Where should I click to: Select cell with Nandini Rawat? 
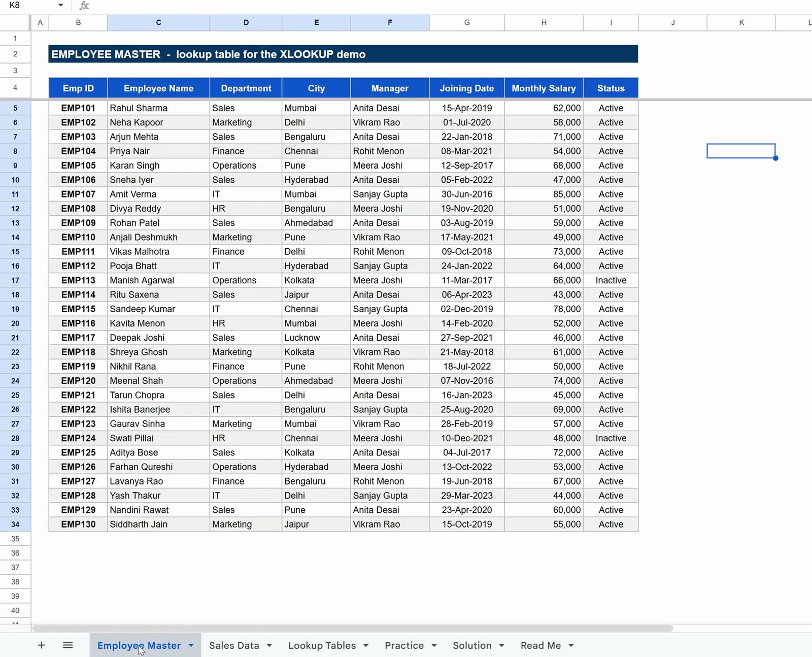pos(158,510)
